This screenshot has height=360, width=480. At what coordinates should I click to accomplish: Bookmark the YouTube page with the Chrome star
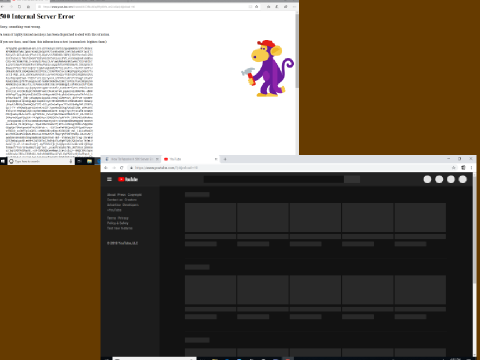(x=454, y=168)
